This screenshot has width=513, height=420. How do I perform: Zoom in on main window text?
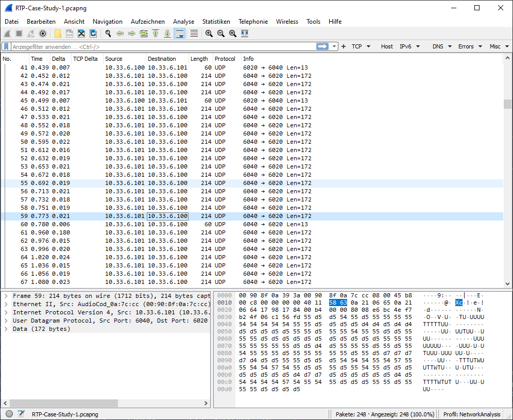[x=209, y=33]
